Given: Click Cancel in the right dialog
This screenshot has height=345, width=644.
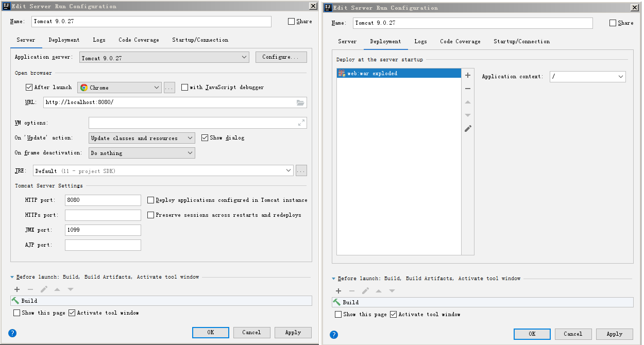Looking at the screenshot, I should pyautogui.click(x=573, y=334).
